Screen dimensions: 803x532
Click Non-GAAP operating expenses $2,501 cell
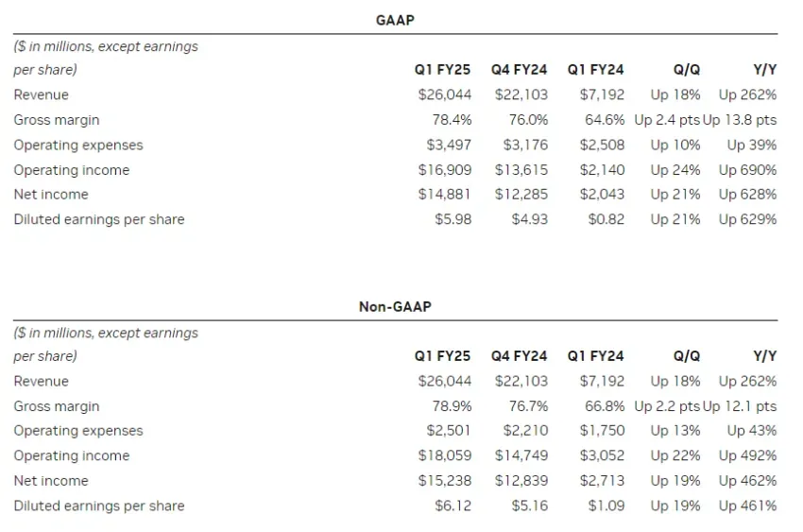449,431
